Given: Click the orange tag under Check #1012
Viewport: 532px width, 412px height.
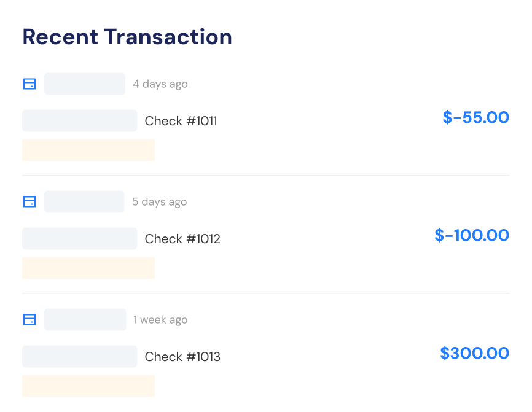Looking at the screenshot, I should (88, 268).
